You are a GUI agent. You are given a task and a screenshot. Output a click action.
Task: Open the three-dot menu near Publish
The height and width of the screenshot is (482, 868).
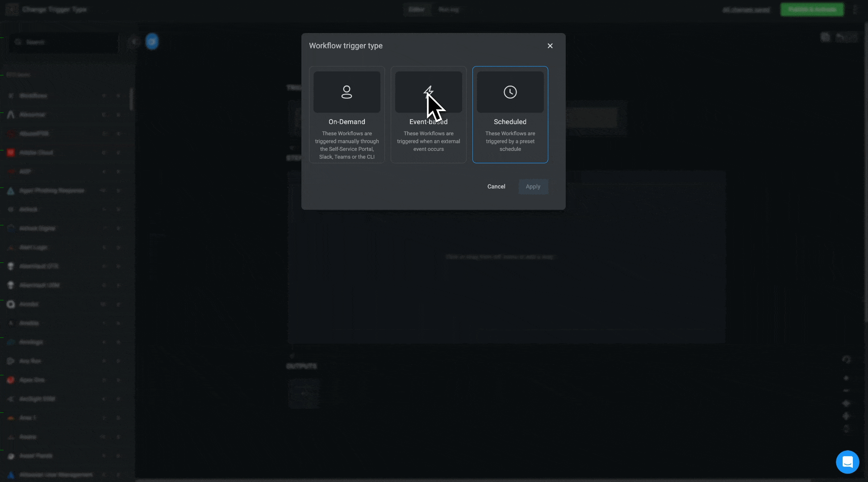855,9
